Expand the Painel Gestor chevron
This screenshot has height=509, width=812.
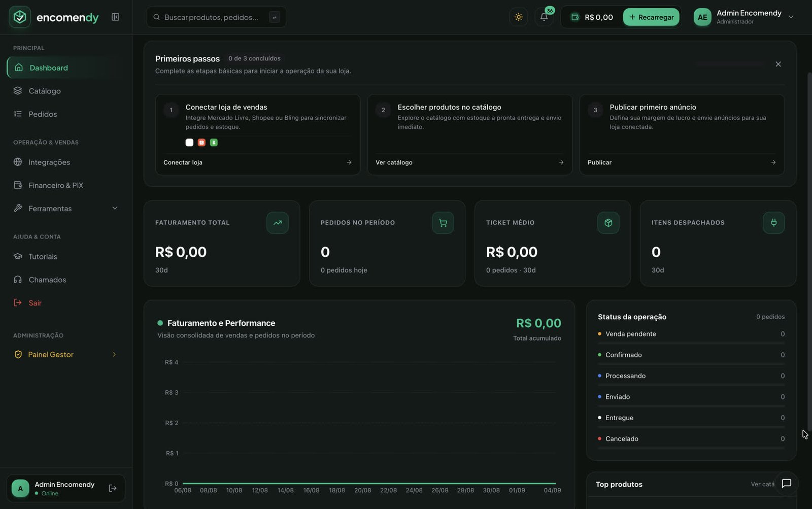click(114, 355)
